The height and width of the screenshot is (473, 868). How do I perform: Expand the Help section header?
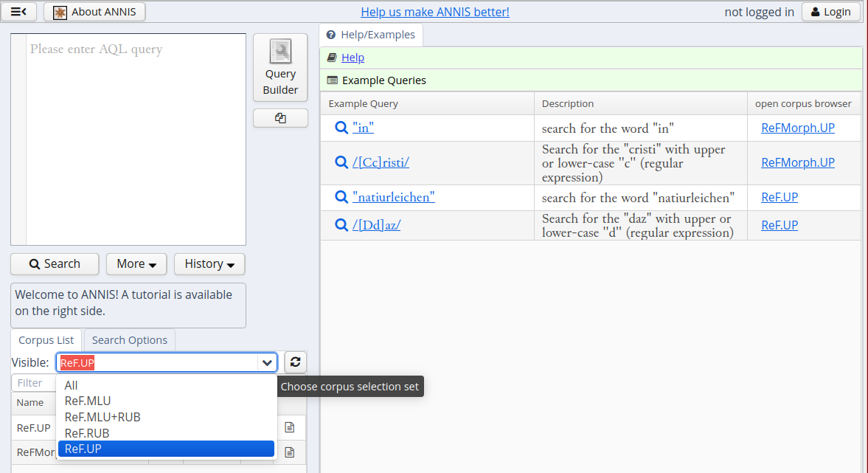tap(353, 58)
